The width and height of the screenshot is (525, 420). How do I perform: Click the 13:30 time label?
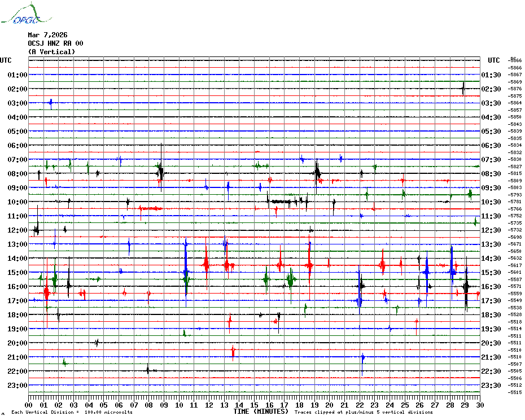point(491,244)
